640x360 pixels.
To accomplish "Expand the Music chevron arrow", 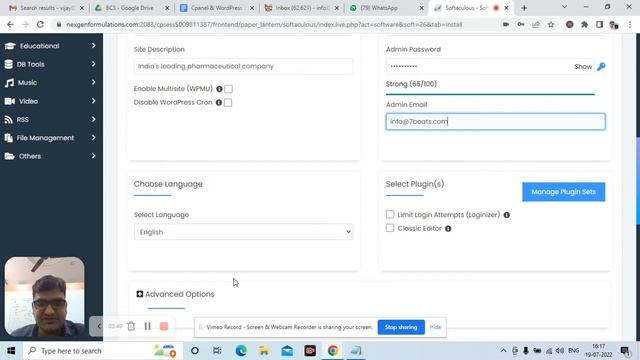I will click(93, 82).
